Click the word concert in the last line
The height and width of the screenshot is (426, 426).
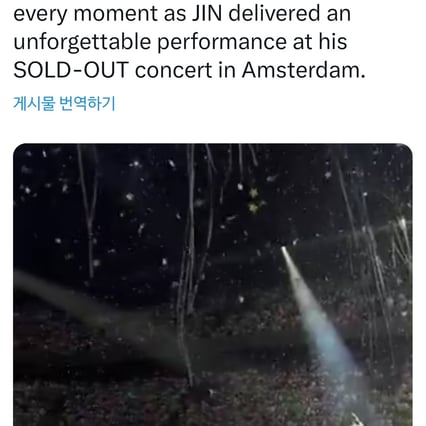(173, 70)
